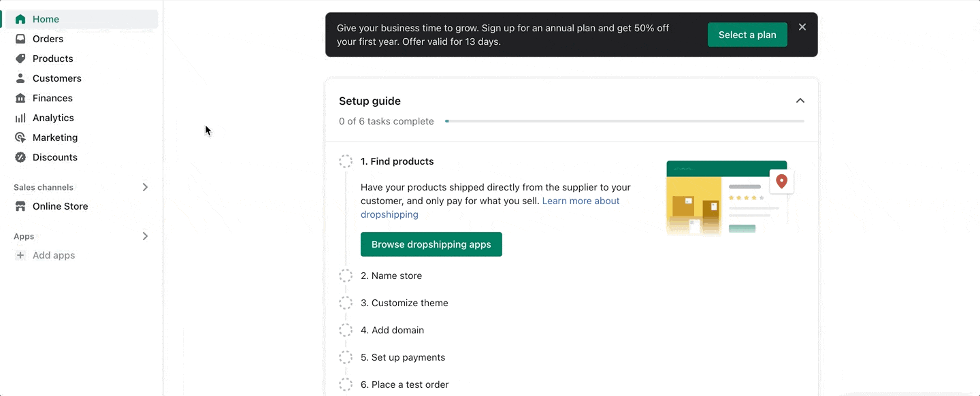Click the Select a plan button

747,34
